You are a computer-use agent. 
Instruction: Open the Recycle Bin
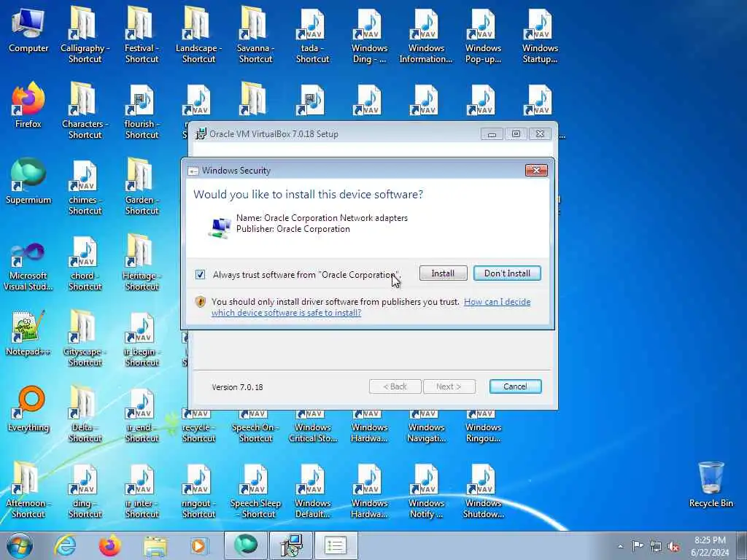pyautogui.click(x=711, y=484)
